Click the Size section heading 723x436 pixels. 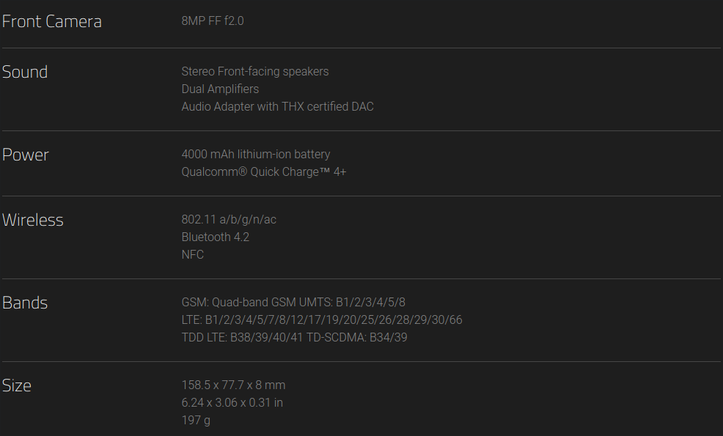(17, 386)
